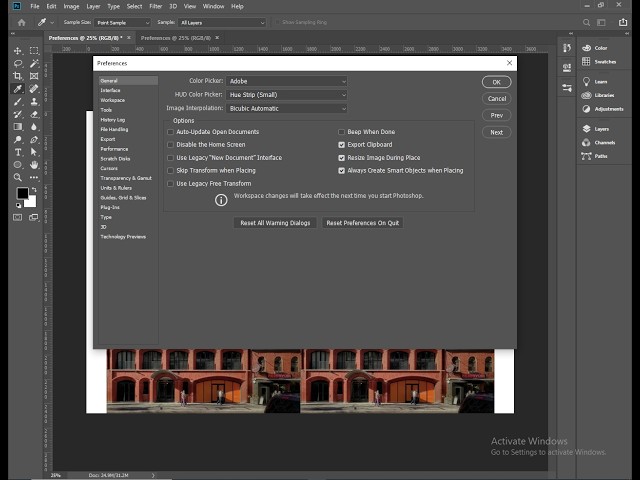Click Reset All Warning Dialogs
This screenshot has height=480, width=640.
point(275,223)
